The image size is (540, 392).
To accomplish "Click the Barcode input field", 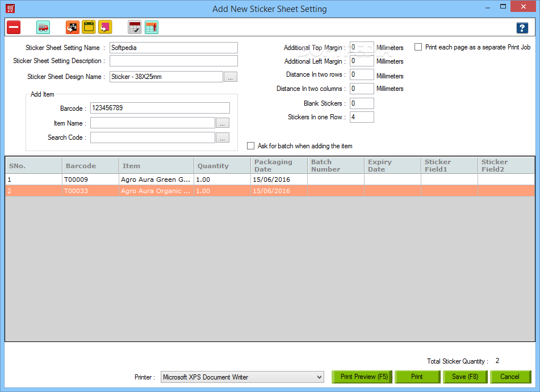I will (160, 108).
